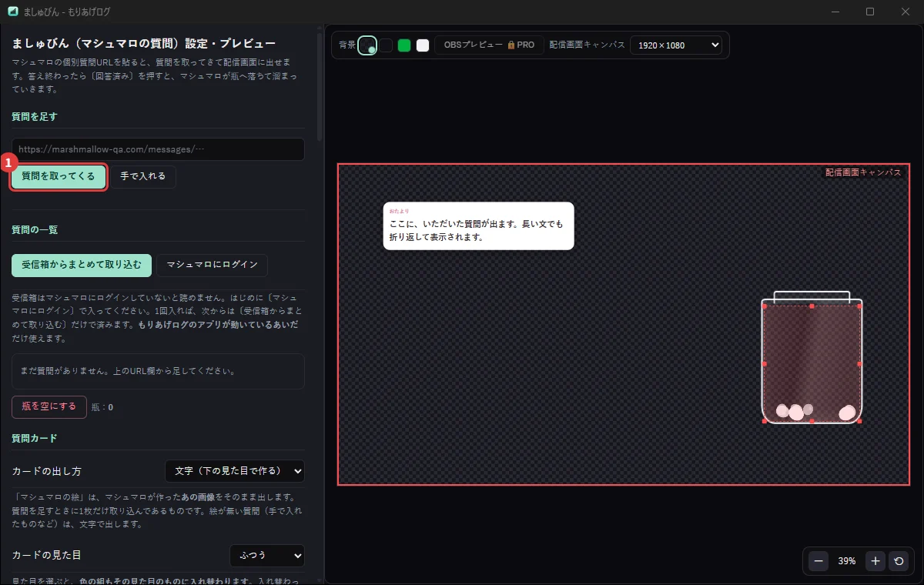This screenshot has height=585, width=924.
Task: Zoom out with the minus button
Action: [819, 561]
